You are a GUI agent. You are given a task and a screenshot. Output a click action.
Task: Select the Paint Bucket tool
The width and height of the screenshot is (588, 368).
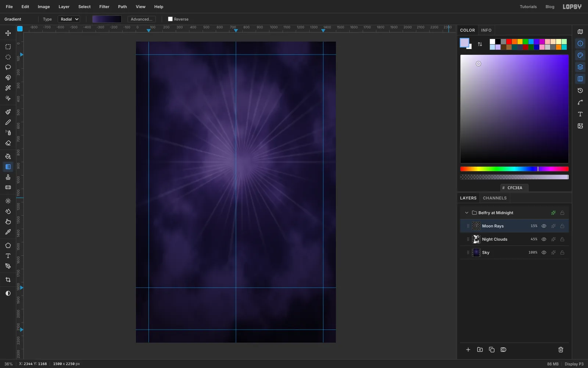(8, 156)
